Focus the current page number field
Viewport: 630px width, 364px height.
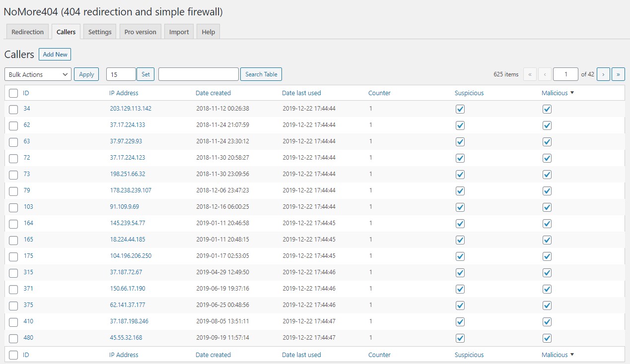(x=565, y=74)
